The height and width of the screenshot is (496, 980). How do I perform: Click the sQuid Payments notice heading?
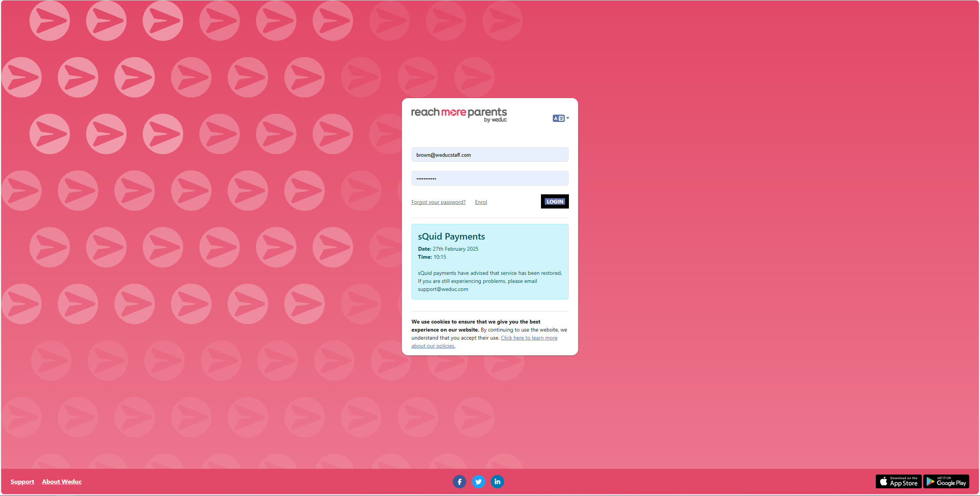click(451, 237)
